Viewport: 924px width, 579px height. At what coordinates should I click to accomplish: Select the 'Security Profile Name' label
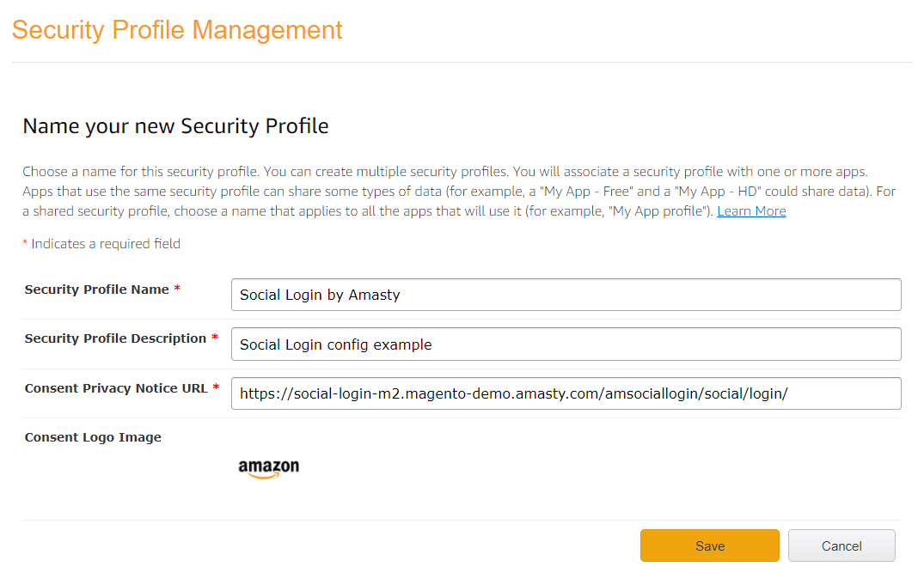[96, 289]
